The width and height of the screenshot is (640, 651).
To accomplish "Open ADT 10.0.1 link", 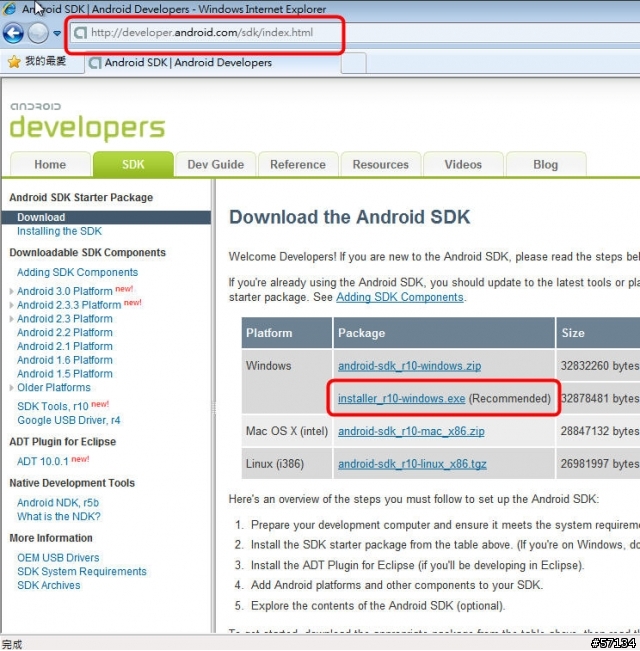I will 42,462.
